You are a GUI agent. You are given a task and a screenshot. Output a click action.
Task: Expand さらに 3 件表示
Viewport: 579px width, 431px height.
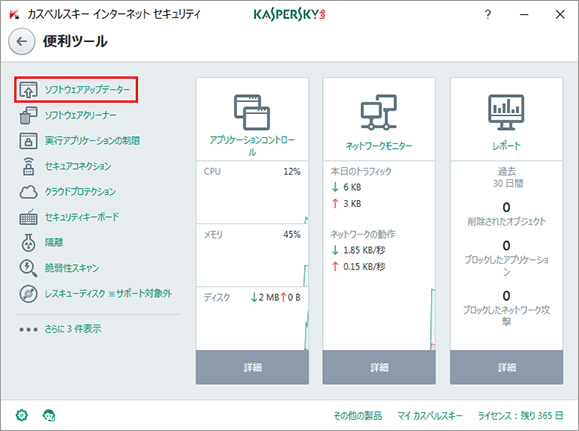click(x=73, y=329)
